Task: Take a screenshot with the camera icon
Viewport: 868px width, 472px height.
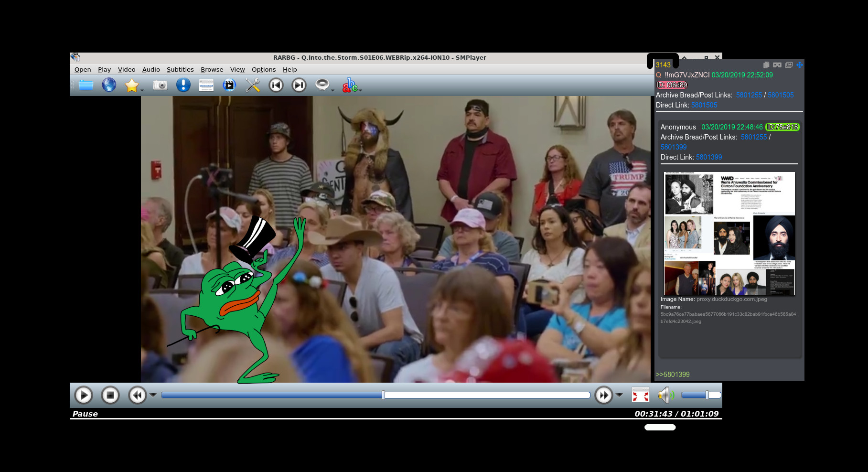Action: [160, 85]
